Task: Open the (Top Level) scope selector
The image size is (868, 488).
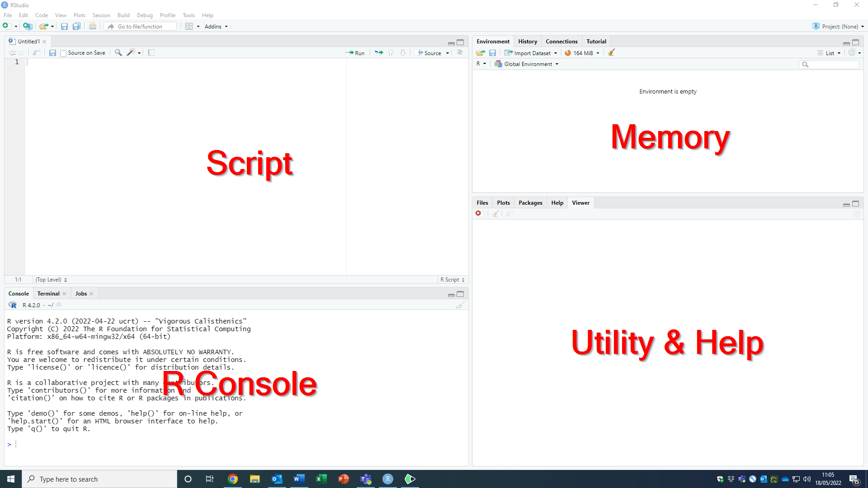Action: (x=51, y=280)
